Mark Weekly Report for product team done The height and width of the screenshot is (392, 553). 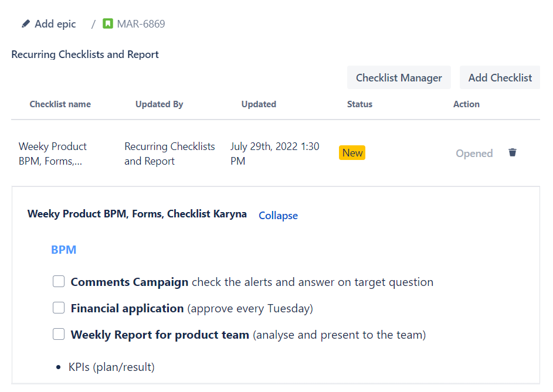click(x=59, y=335)
